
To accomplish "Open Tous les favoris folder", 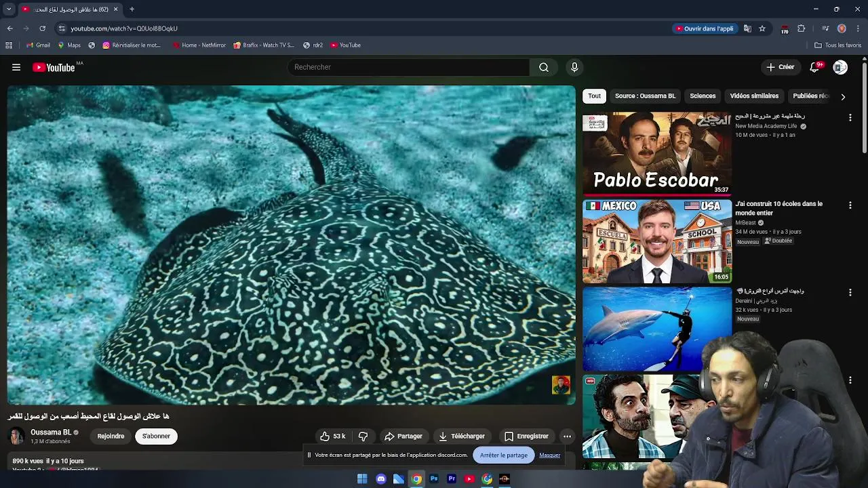I will pyautogui.click(x=838, y=45).
